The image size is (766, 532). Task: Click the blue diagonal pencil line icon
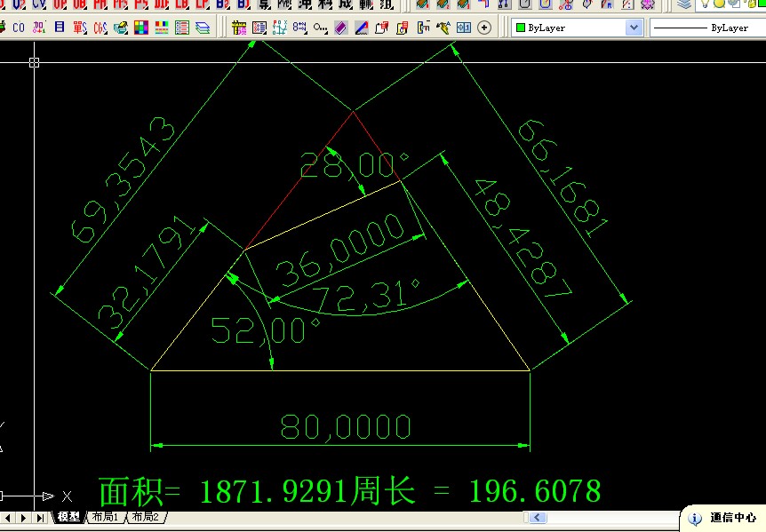361,28
